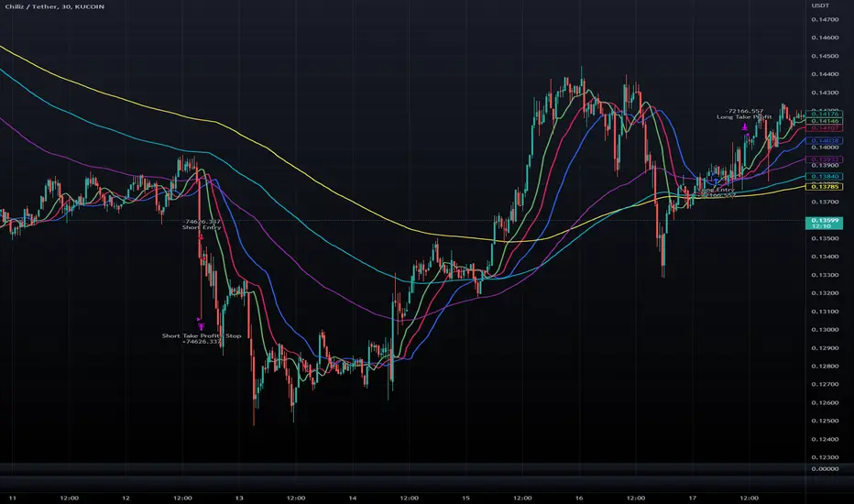
Task: Click the red moving average price tag 0.14107
Action: pyautogui.click(x=824, y=128)
